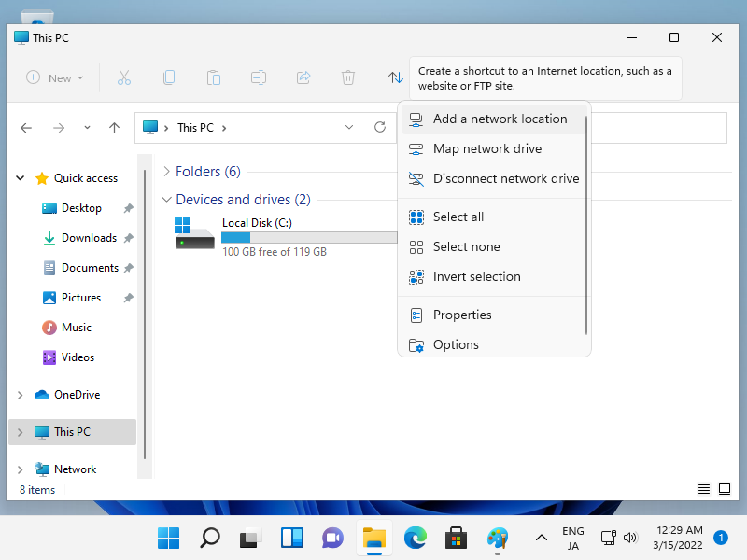Select Invert selection menu entry
This screenshot has width=747, height=560.
(x=476, y=276)
